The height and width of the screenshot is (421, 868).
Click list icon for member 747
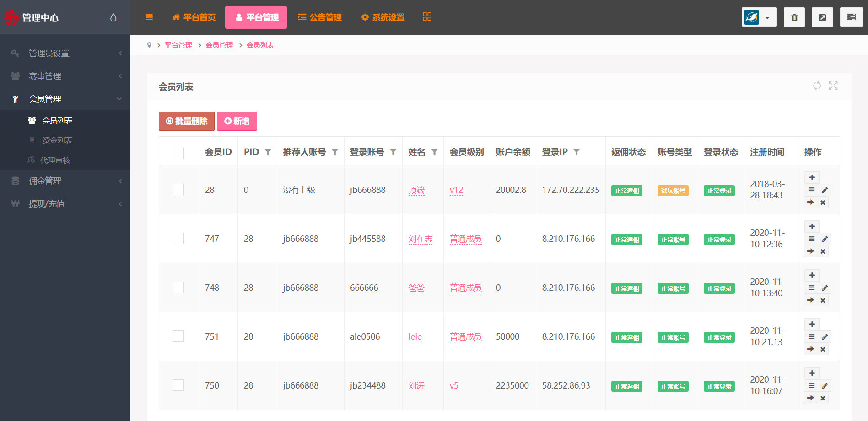click(x=811, y=239)
